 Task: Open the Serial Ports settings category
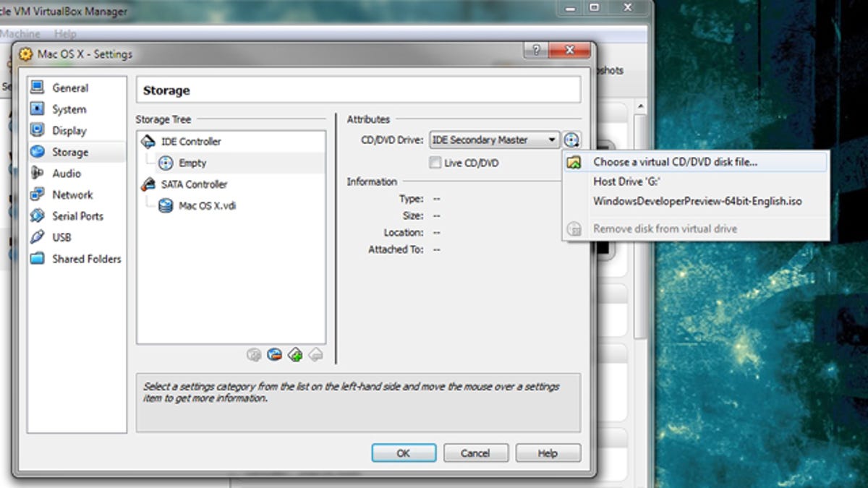pyautogui.click(x=77, y=216)
